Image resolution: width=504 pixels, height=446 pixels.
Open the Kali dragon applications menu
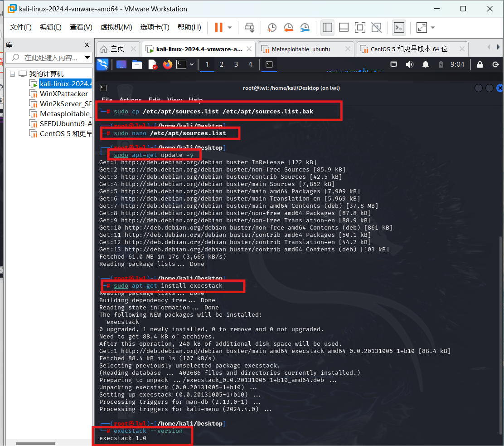coord(102,64)
